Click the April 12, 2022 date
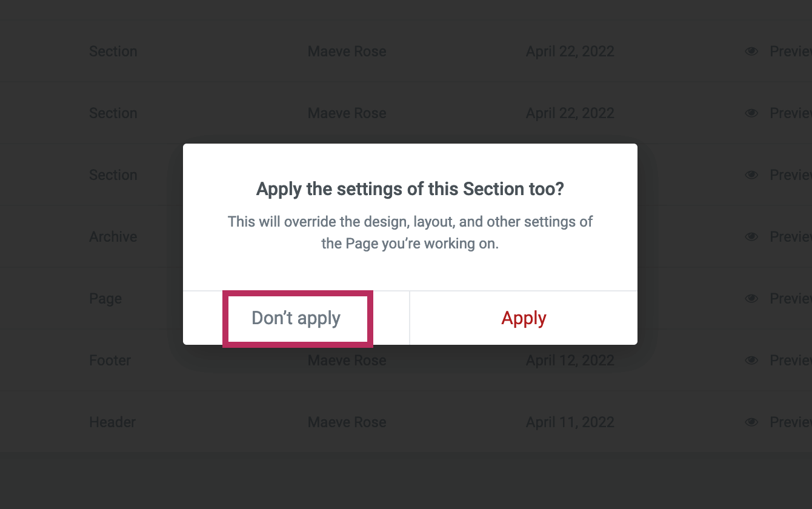The image size is (812, 509). [570, 361]
